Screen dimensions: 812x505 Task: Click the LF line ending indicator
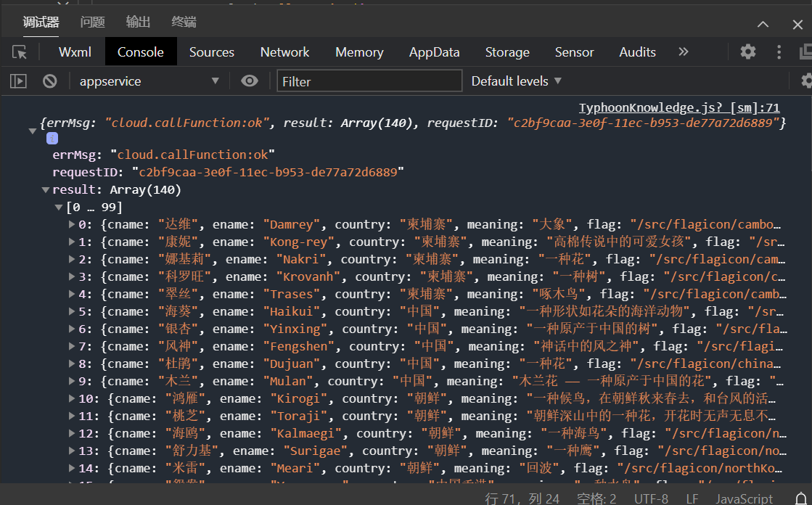[692, 498]
